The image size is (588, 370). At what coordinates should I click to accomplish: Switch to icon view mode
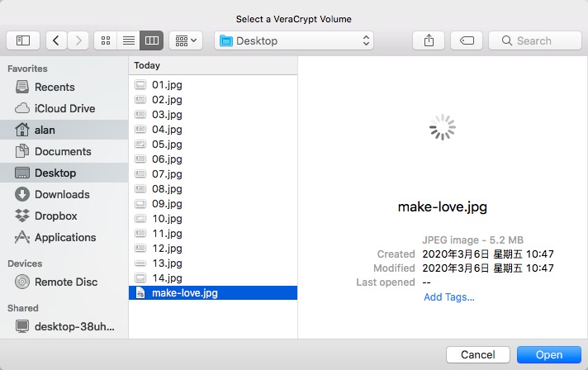[x=106, y=40]
